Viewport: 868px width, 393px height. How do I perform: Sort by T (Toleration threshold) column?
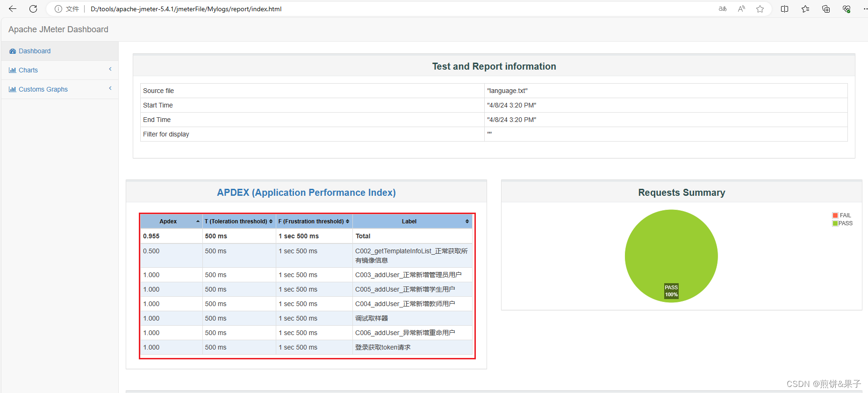[239, 222]
